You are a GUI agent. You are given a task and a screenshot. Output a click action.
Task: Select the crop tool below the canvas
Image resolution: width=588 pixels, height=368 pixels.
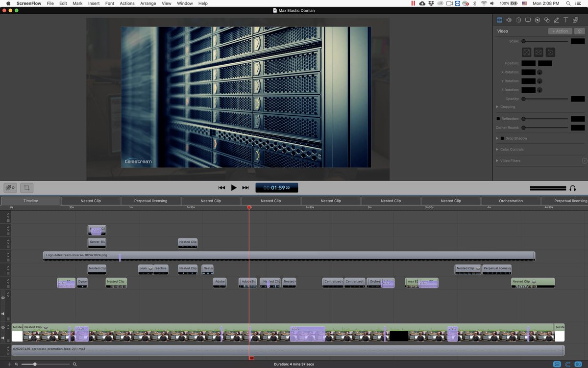coord(27,187)
